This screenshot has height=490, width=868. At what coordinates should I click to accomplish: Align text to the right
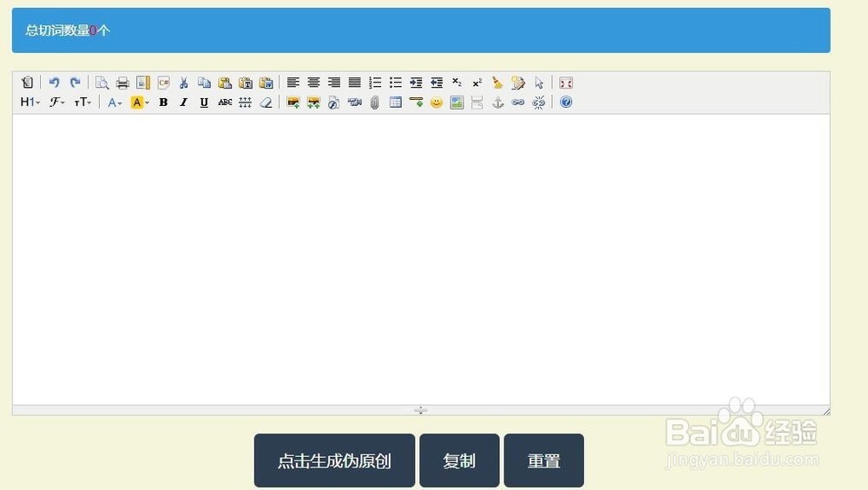(334, 83)
